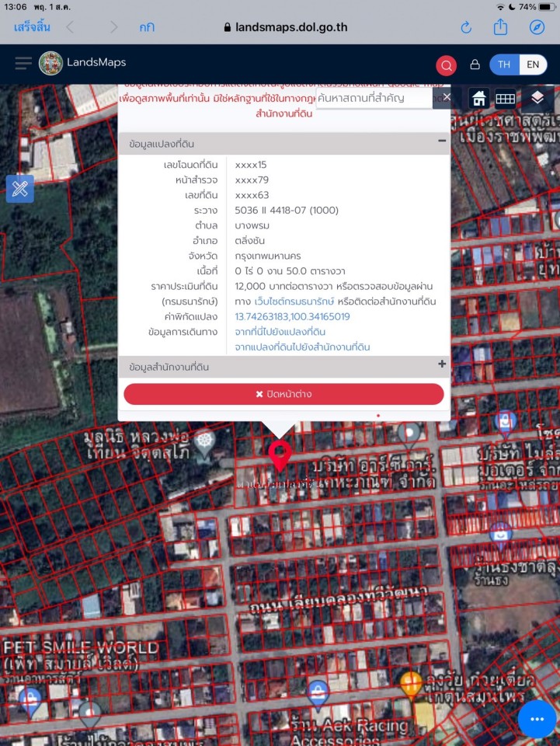Open the measure and draw tools icon

click(20, 188)
